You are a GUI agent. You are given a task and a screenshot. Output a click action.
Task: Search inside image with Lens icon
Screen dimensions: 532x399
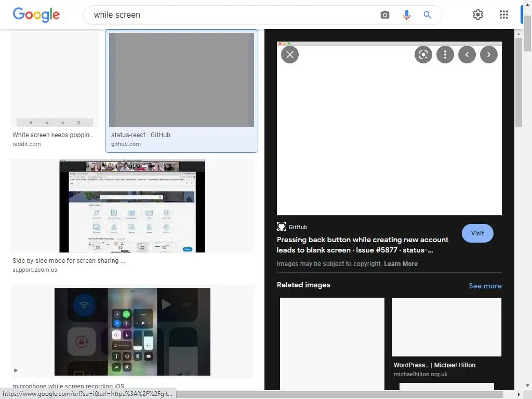[x=423, y=55]
